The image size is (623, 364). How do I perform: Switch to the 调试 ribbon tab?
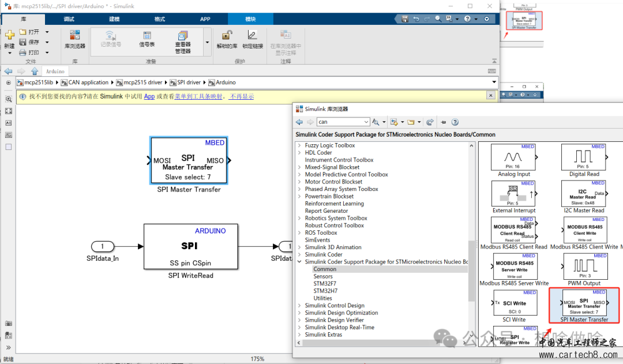click(69, 19)
